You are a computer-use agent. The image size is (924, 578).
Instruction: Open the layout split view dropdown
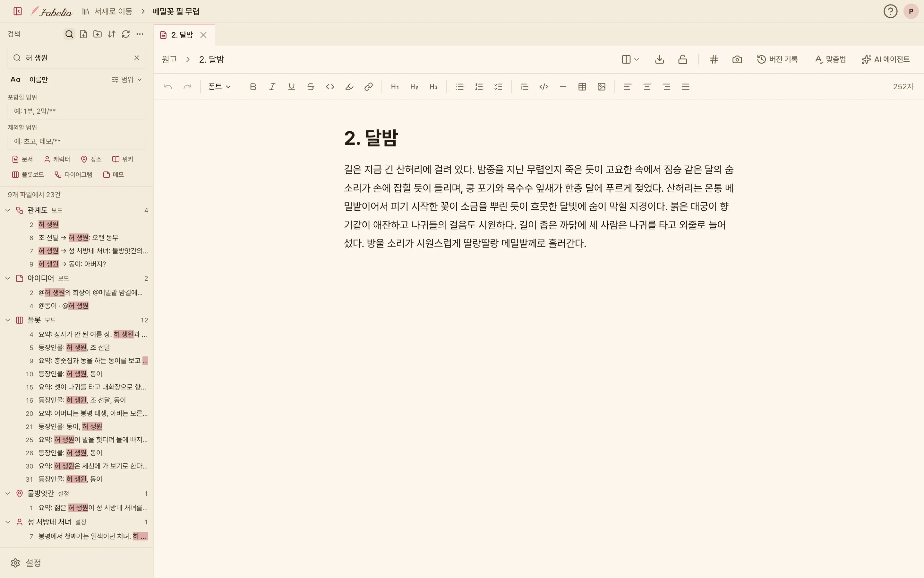630,59
